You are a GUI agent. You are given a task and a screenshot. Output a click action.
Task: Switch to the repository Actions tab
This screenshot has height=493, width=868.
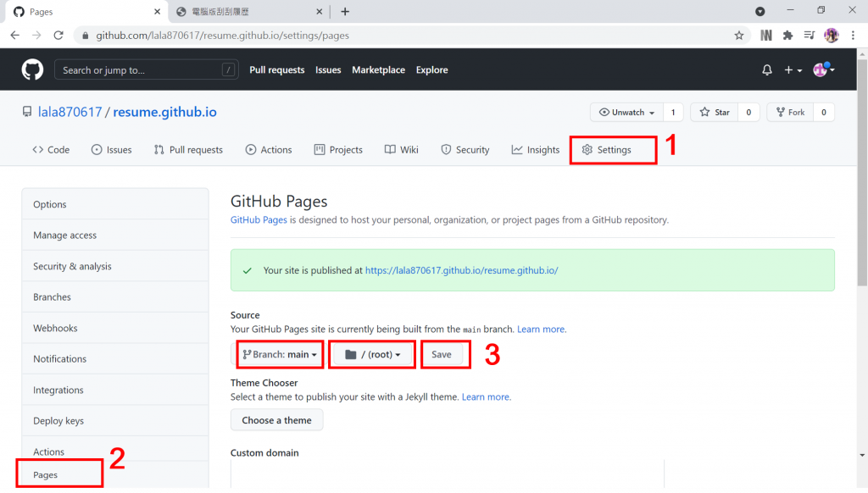coord(269,150)
